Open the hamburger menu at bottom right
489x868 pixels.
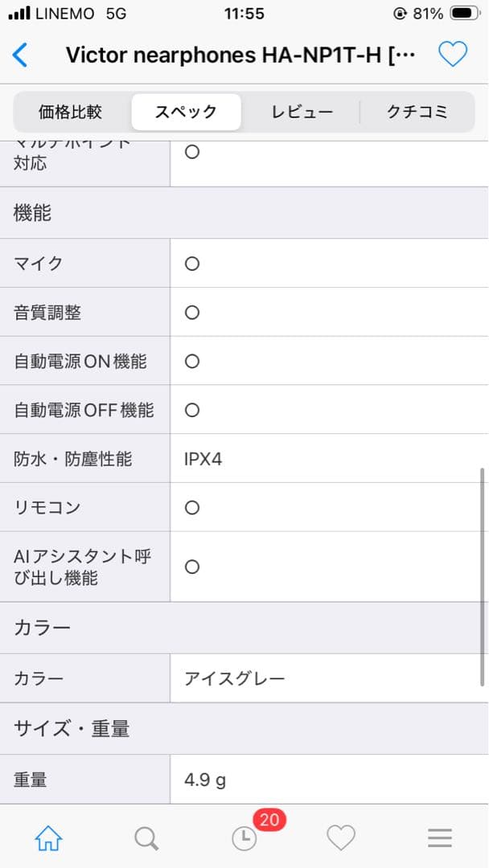(440, 837)
